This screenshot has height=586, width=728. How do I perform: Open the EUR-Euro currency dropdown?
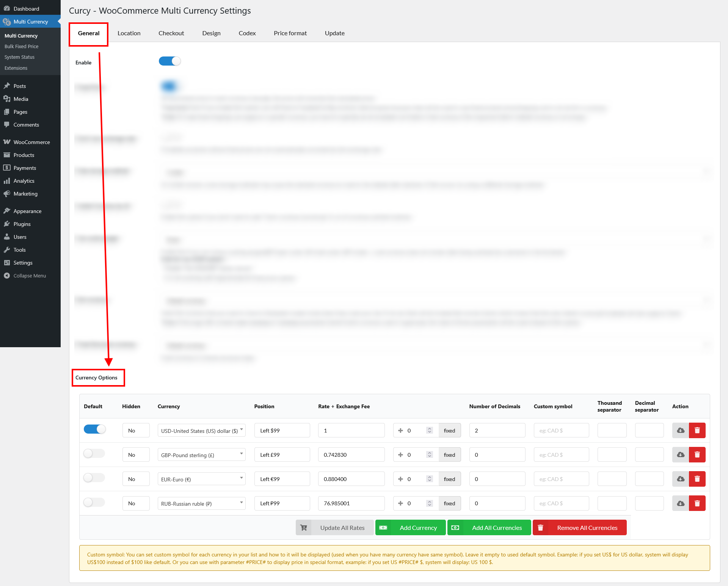202,479
